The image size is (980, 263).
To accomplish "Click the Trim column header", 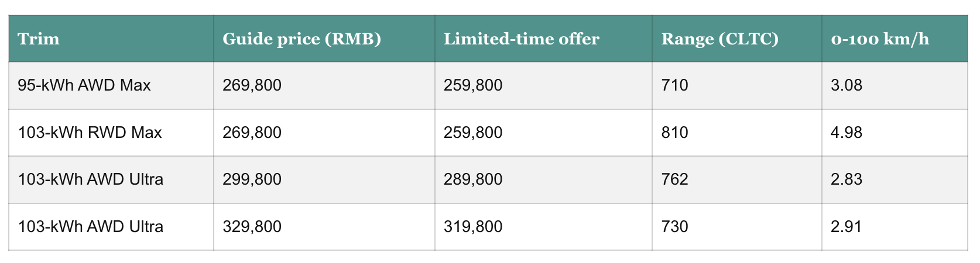I will 39,39.
